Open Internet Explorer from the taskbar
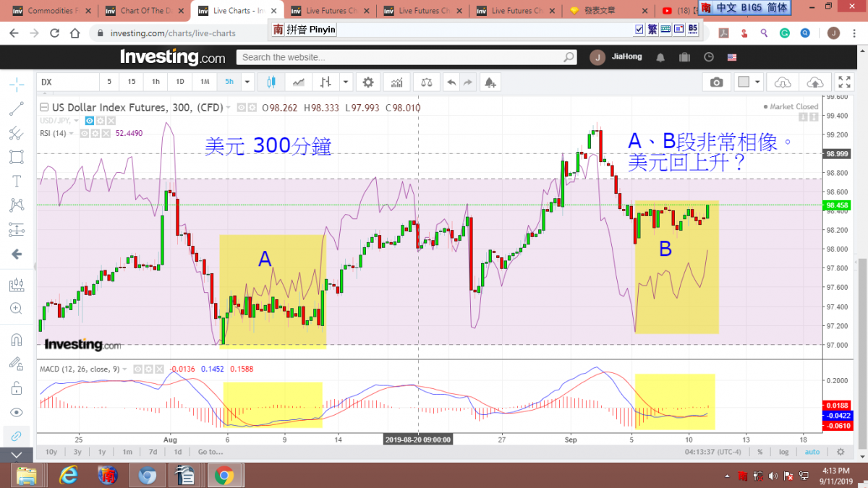This screenshot has height=488, width=868. click(69, 475)
